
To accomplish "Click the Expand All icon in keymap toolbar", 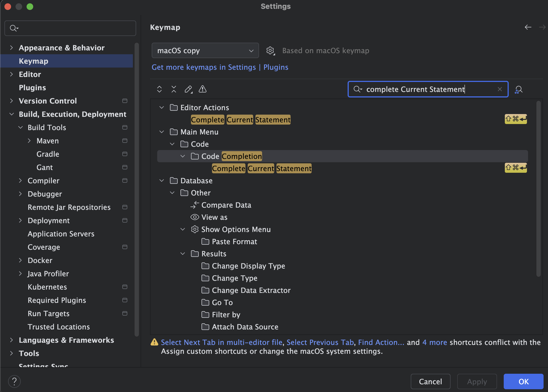I will 159,89.
